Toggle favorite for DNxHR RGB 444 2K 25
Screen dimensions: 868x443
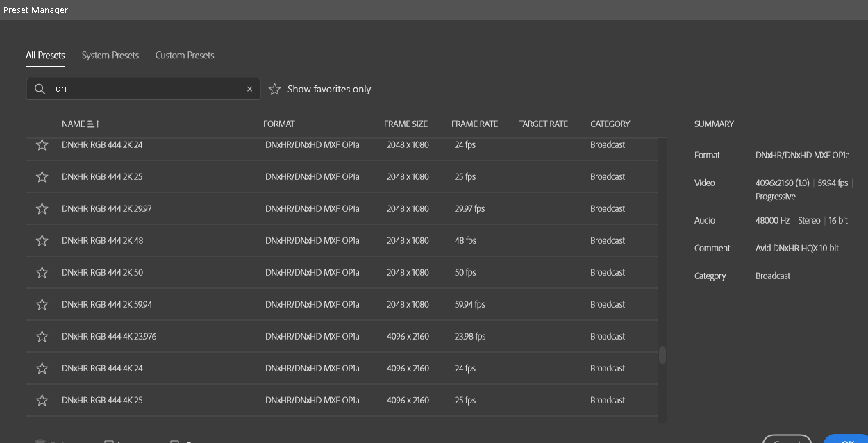[42, 176]
